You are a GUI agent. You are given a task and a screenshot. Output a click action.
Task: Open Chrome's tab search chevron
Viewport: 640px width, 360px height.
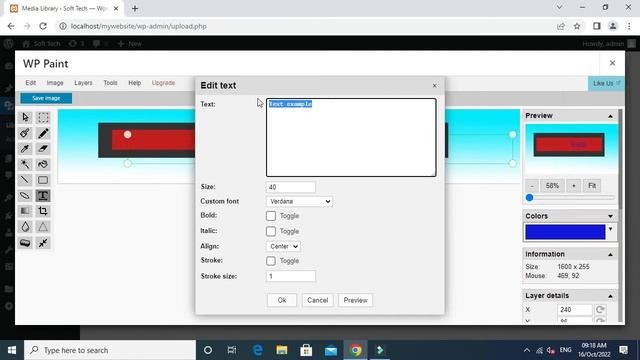(x=559, y=7)
